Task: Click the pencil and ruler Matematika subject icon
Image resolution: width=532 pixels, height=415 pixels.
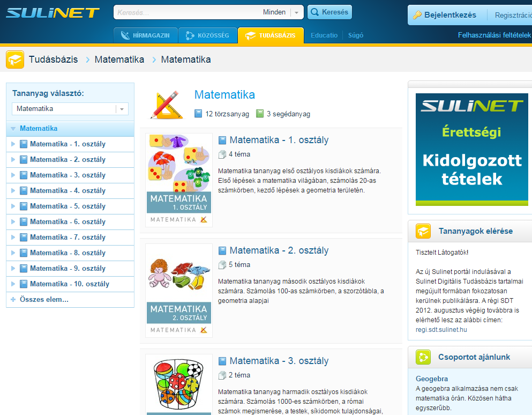Action: coord(167,105)
